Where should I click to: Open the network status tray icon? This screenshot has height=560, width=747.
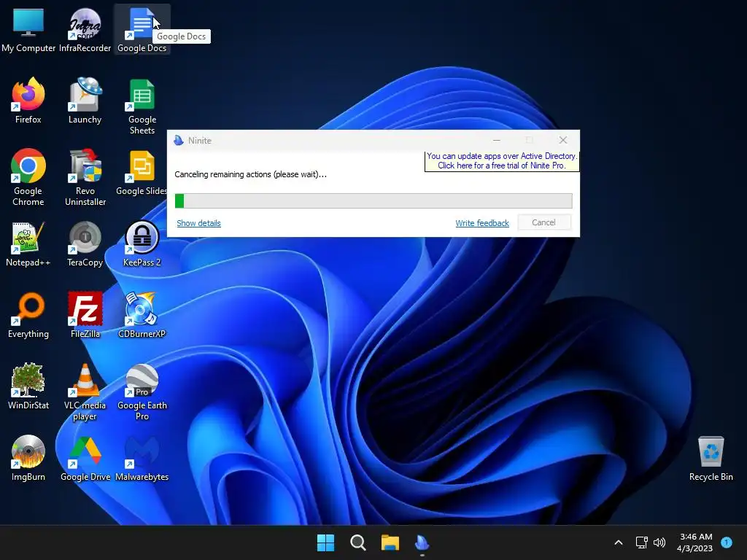pyautogui.click(x=642, y=542)
